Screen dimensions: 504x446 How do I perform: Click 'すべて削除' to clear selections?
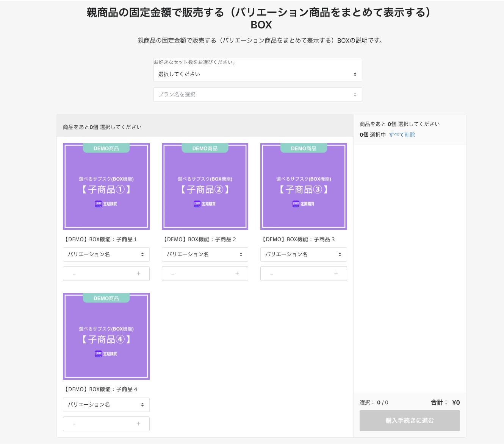point(402,135)
